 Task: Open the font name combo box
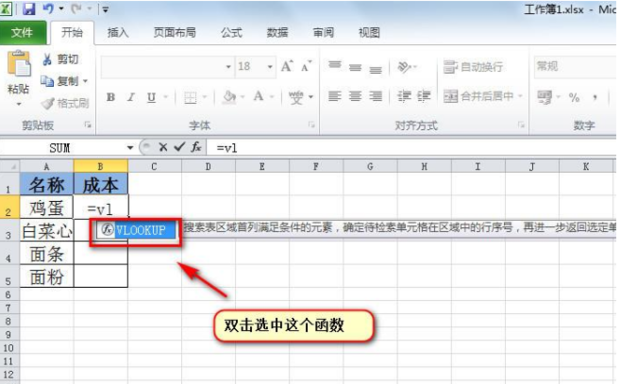(168, 66)
